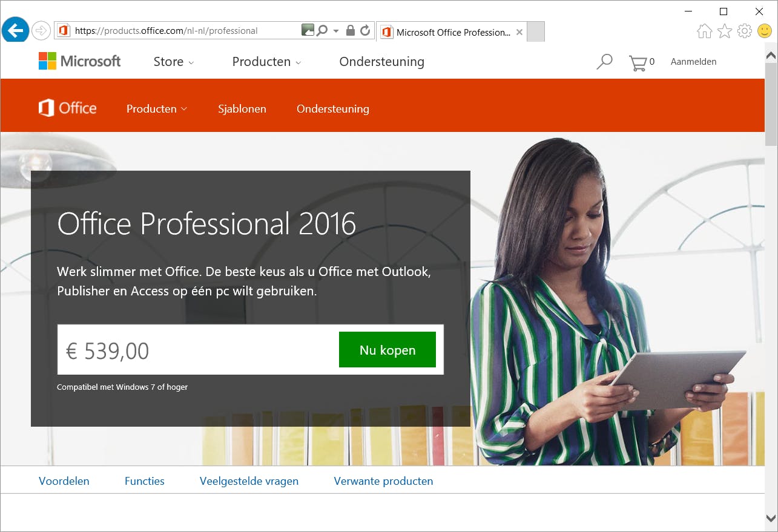Open the browser home icon
778x532 pixels.
point(704,31)
